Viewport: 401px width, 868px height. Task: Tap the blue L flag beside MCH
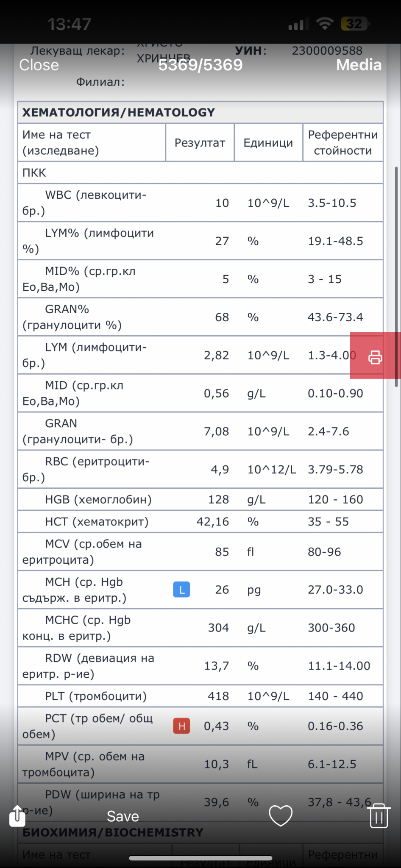pyautogui.click(x=181, y=590)
